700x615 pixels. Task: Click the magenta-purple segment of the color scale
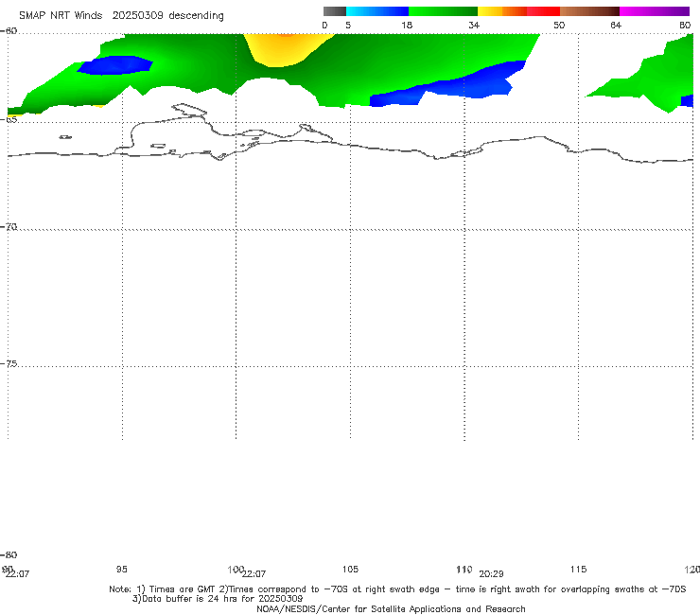655,11
